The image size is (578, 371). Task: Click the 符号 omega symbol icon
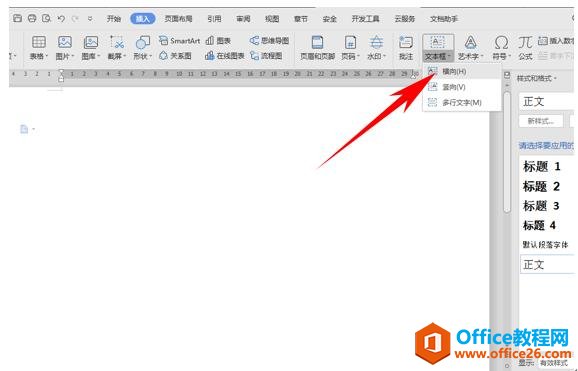[501, 42]
